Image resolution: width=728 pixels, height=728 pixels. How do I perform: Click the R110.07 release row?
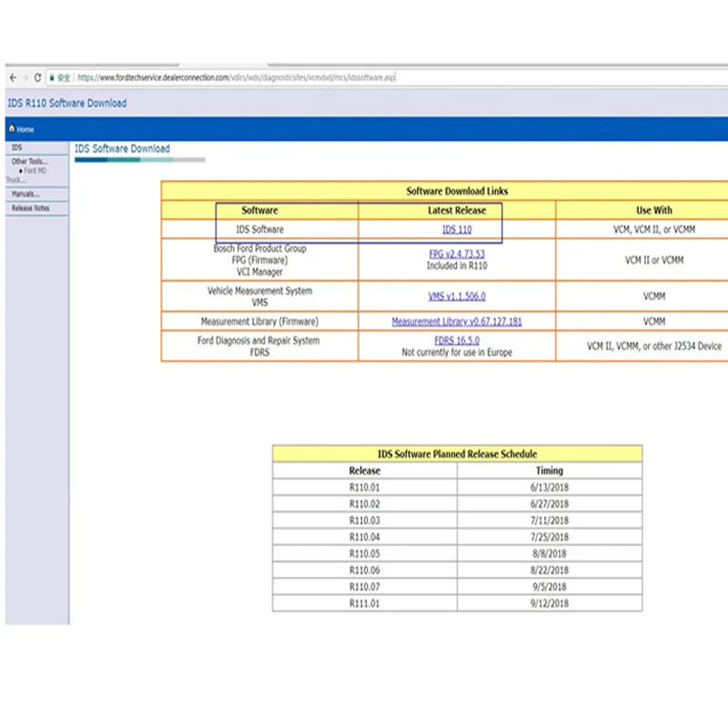coord(365,587)
